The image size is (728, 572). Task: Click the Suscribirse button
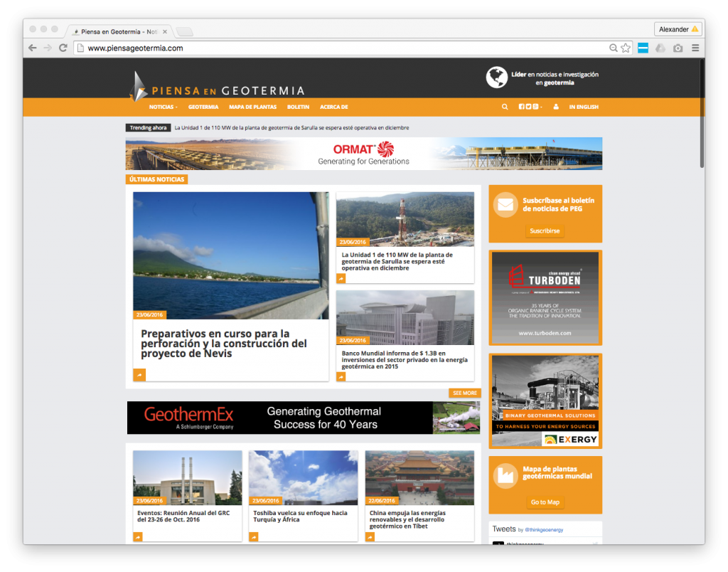pyautogui.click(x=545, y=231)
